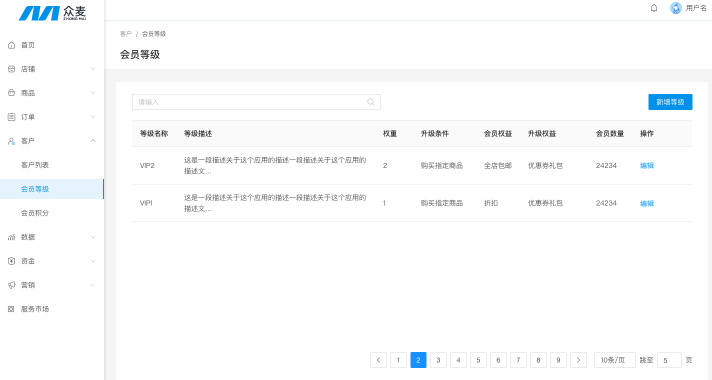Open 店铺 label in the sidebar
Image resolution: width=712 pixels, height=380 pixels.
pos(28,69)
